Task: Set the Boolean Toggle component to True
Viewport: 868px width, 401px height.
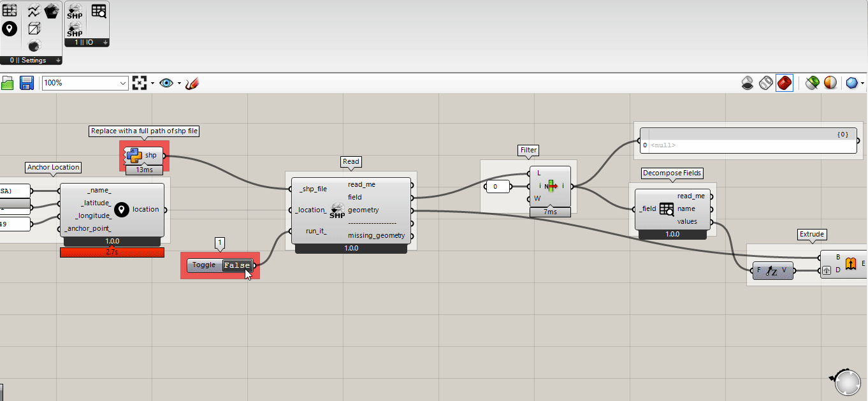Action: 236,265
